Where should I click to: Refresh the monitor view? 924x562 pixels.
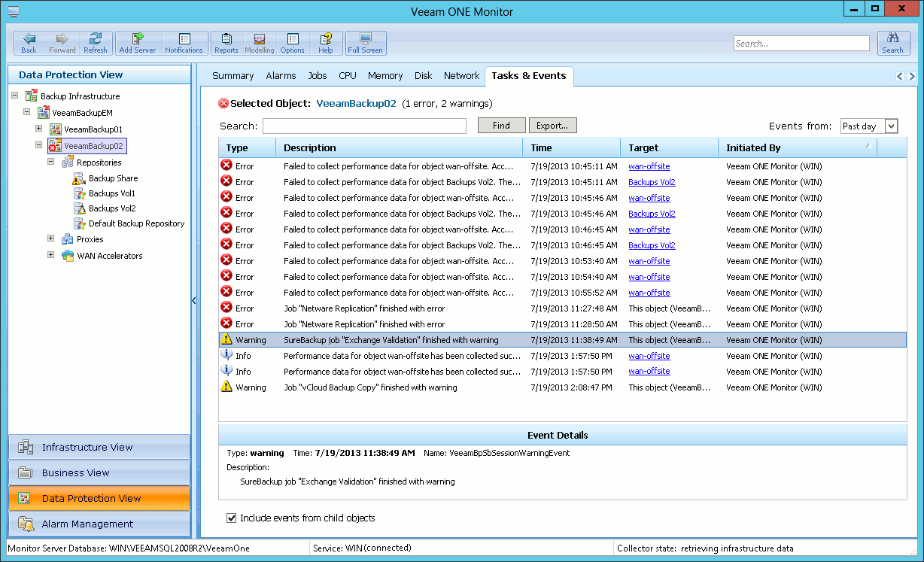96,43
